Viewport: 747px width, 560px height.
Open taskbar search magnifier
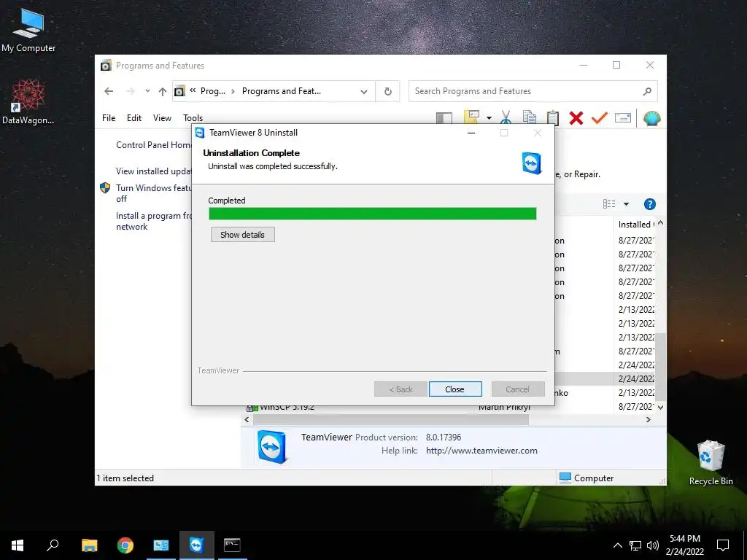click(53, 545)
